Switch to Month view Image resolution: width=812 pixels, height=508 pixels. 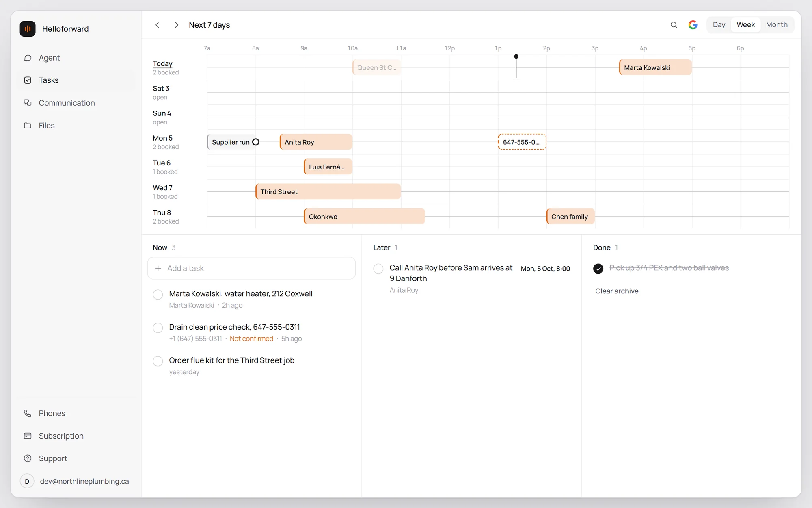(776, 25)
